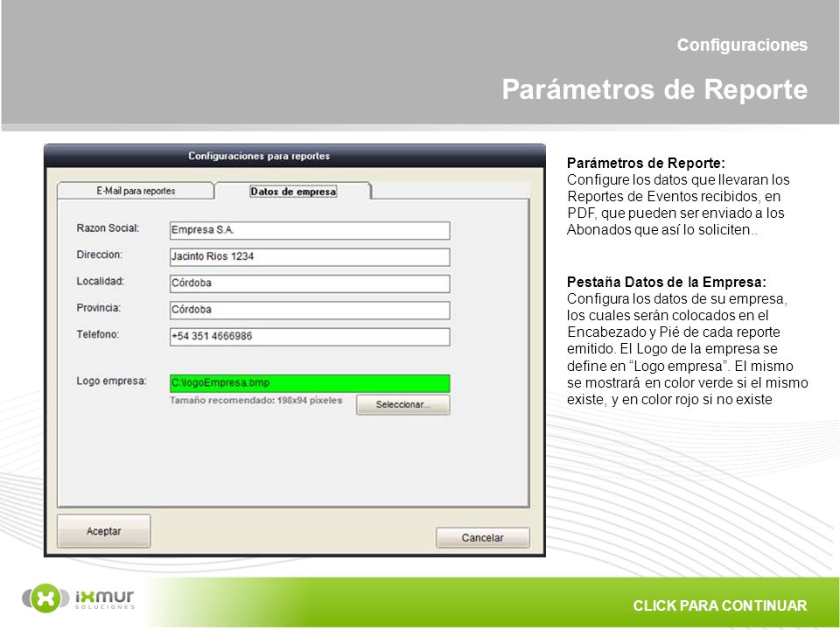Click the Direccion input with Jacinto Rios 1234
840x630 pixels.
(x=310, y=256)
